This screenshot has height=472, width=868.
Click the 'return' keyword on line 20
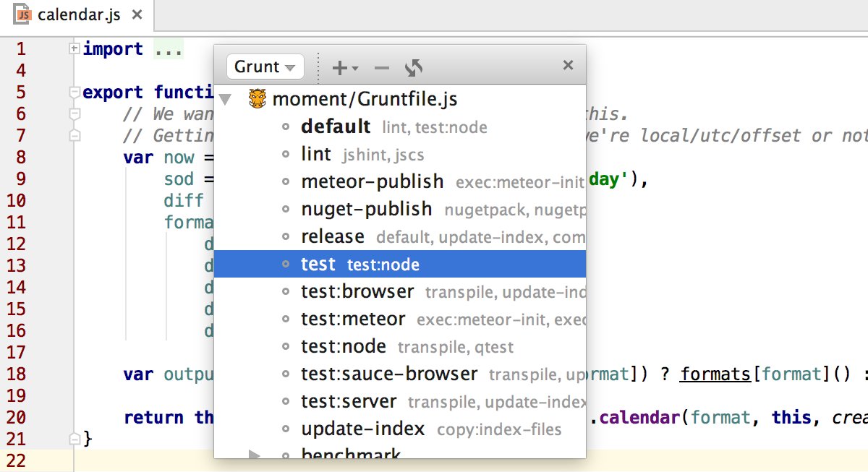153,418
